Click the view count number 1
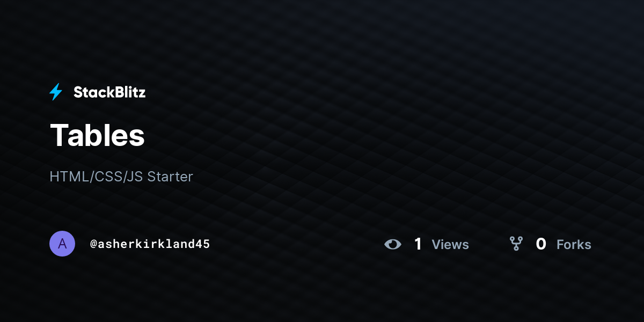Image resolution: width=644 pixels, height=322 pixels. point(418,244)
